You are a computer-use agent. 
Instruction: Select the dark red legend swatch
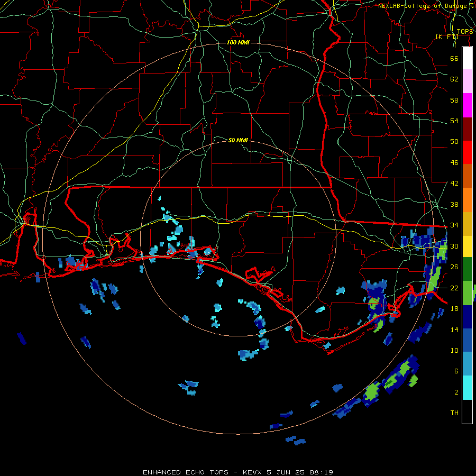pyautogui.click(x=467, y=129)
